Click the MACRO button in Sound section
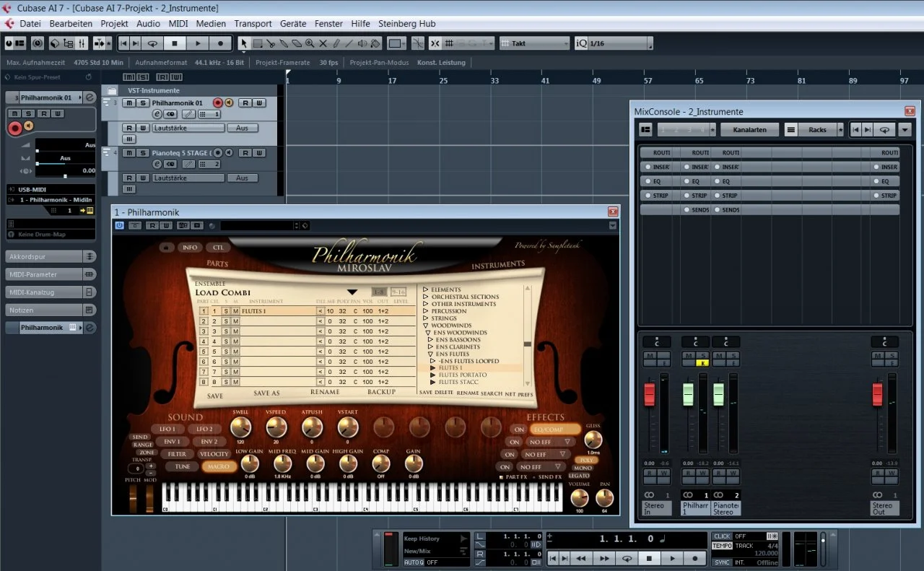The image size is (924, 571). [218, 466]
